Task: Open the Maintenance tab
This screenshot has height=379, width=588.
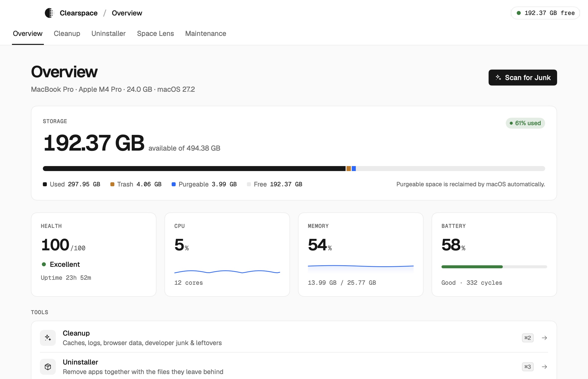Action: 206,33
